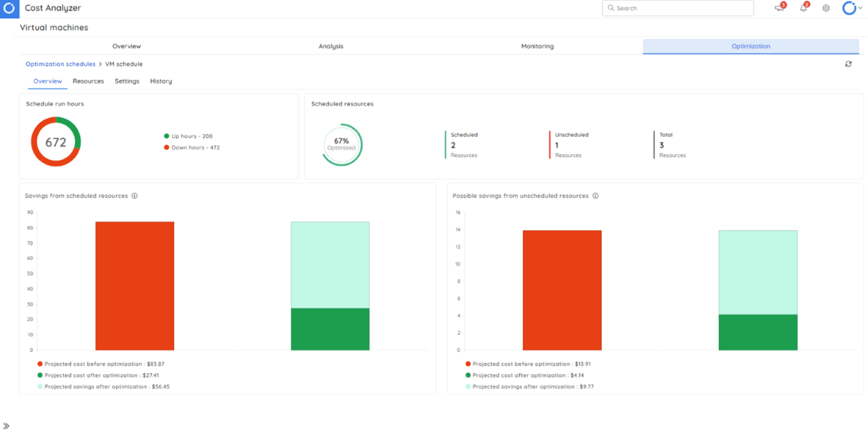Expand the breadcrumb chevron after Optimization schedules
Screen dimensions: 868x432
click(99, 64)
